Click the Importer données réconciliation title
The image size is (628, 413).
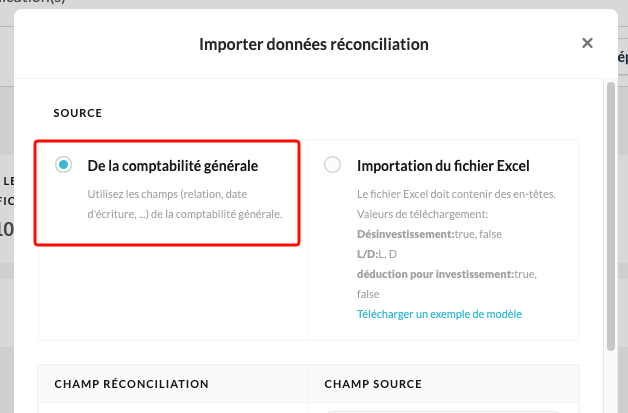pos(314,44)
